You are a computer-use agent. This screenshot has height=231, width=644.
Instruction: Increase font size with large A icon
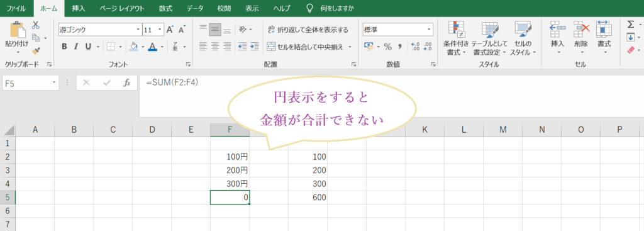pyautogui.click(x=170, y=30)
